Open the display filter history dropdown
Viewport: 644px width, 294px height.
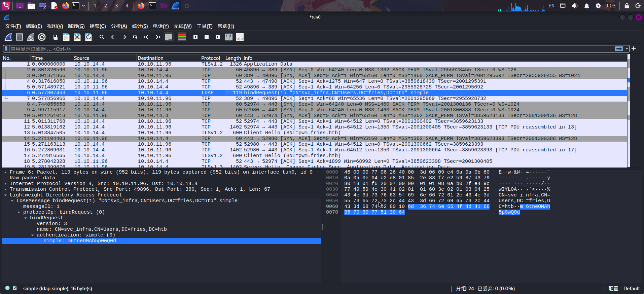(627, 49)
